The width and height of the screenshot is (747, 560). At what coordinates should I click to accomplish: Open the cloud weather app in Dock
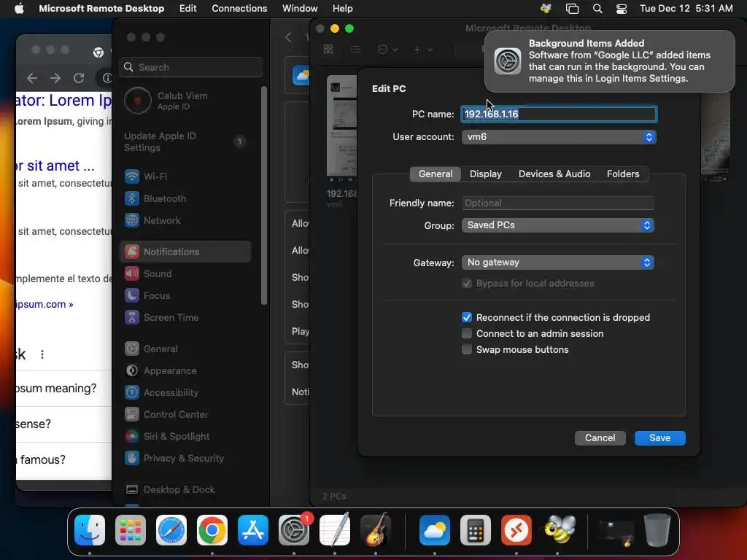[435, 530]
